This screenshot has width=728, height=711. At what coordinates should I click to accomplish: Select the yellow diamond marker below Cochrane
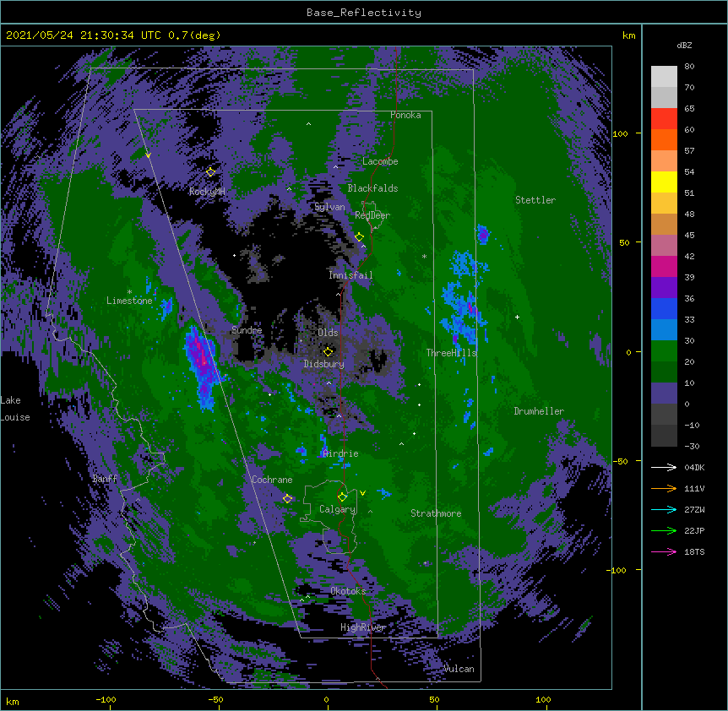click(x=287, y=499)
